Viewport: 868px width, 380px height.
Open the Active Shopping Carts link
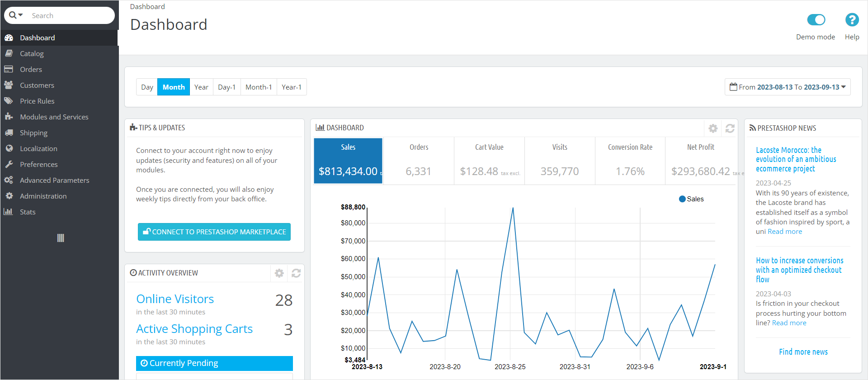point(194,329)
